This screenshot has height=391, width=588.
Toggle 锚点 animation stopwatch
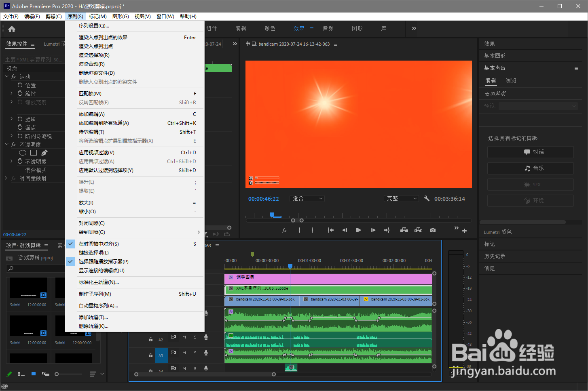pos(20,127)
